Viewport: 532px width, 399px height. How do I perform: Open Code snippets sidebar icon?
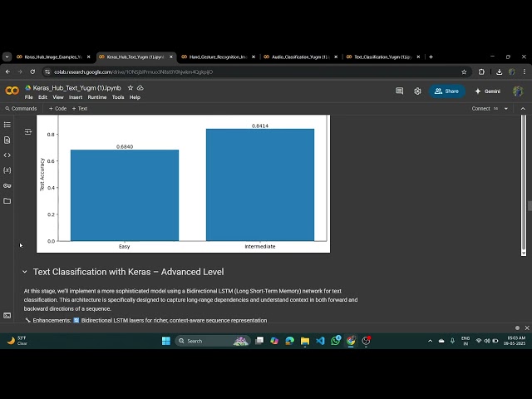click(x=7, y=155)
